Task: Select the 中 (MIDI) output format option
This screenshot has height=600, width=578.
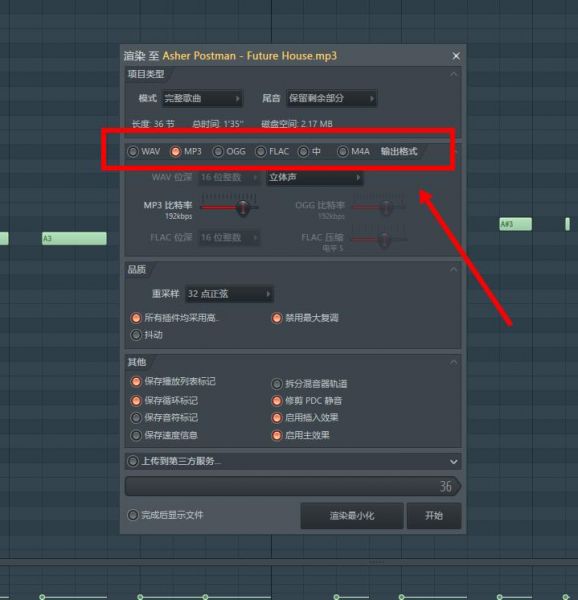Action: [303, 152]
